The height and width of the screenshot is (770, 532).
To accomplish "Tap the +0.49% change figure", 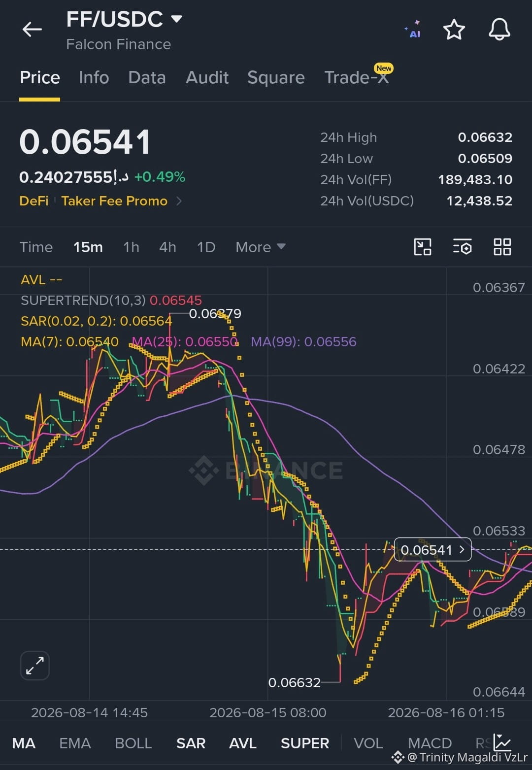I will [x=160, y=177].
